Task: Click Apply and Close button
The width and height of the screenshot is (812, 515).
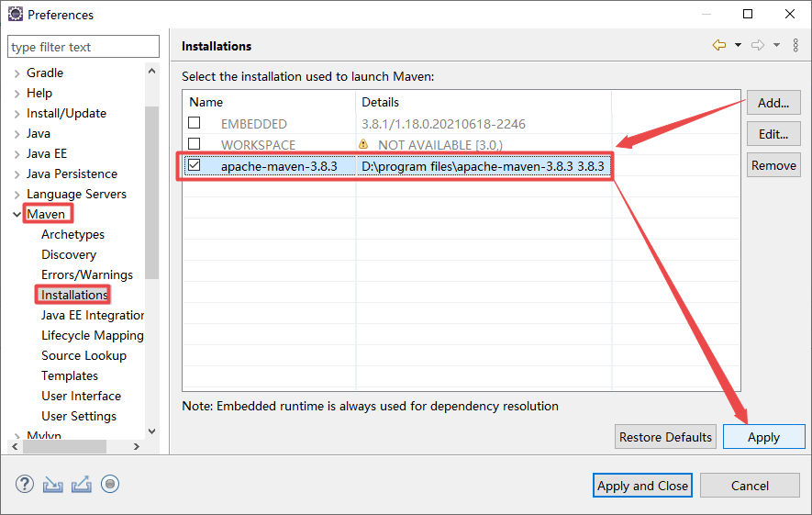Action: 642,486
